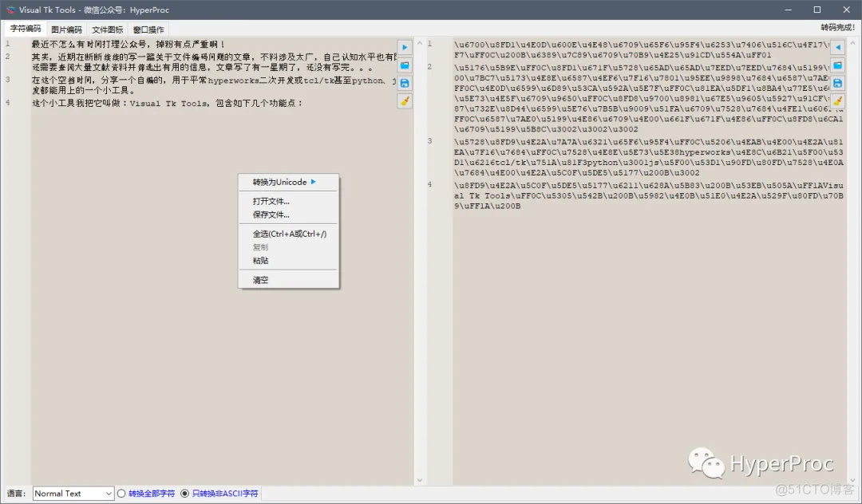Click the broom clear icon in left panel

point(405,101)
